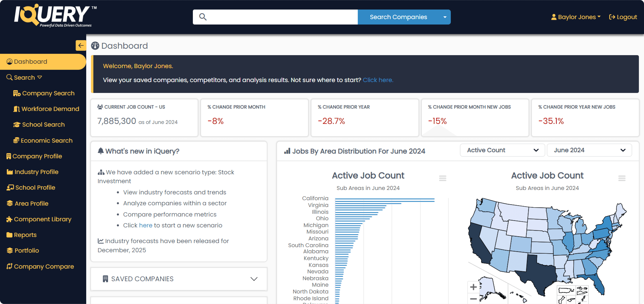The image size is (644, 304).
Task: Open the Active Count dropdown
Action: (x=502, y=150)
